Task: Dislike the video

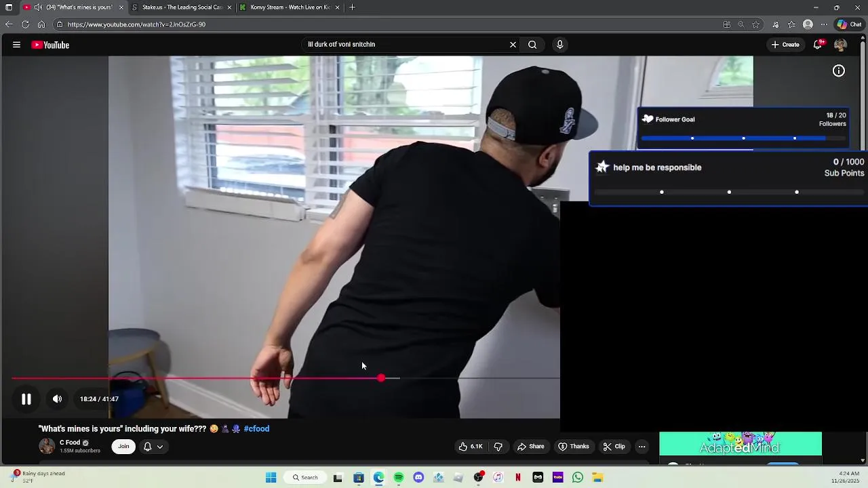Action: pyautogui.click(x=498, y=446)
